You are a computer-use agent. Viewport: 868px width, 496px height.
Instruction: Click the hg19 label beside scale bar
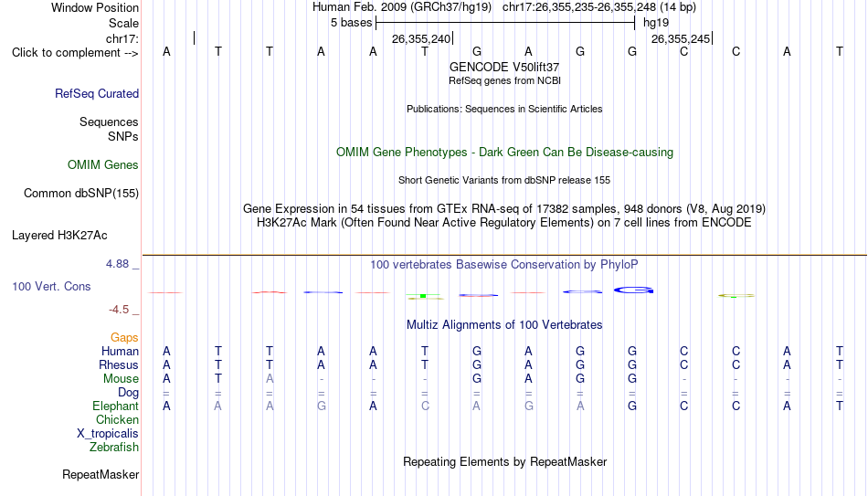[x=656, y=23]
